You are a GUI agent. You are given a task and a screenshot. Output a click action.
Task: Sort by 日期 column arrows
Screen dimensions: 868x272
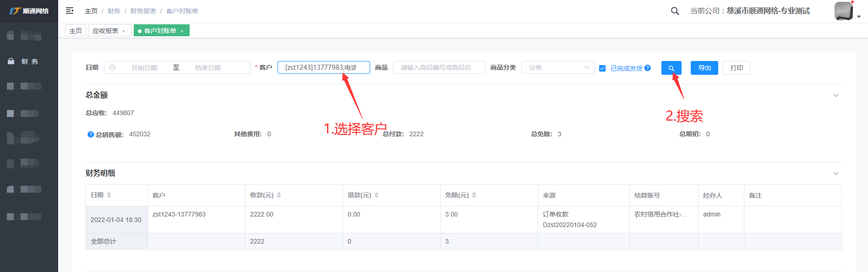point(109,195)
